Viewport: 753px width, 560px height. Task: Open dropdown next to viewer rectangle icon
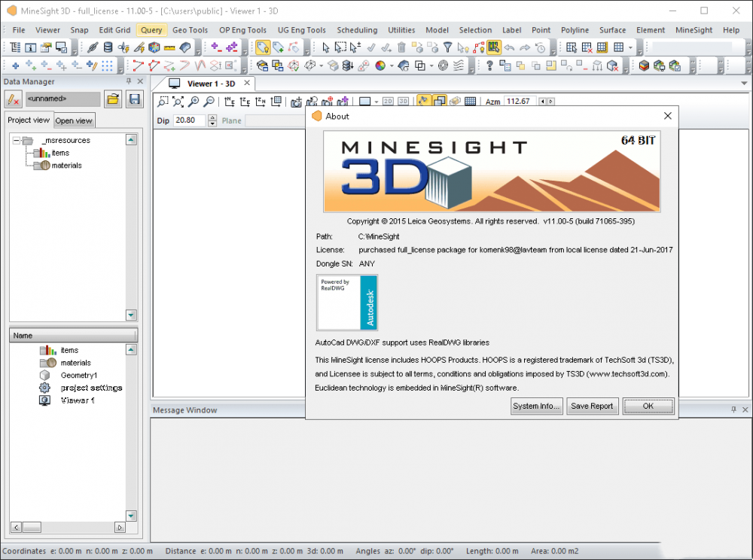pyautogui.click(x=376, y=102)
